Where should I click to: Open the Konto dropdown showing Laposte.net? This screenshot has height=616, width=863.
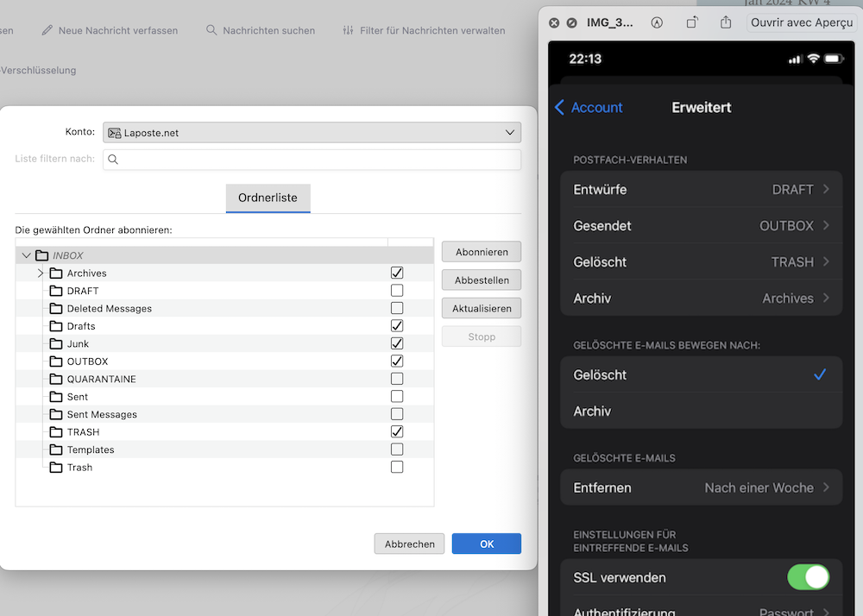[312, 133]
